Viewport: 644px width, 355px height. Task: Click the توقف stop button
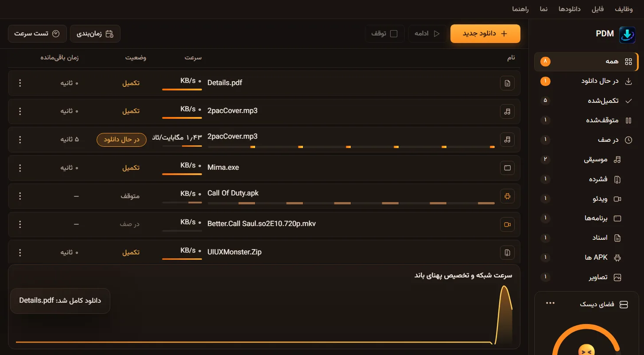click(385, 34)
